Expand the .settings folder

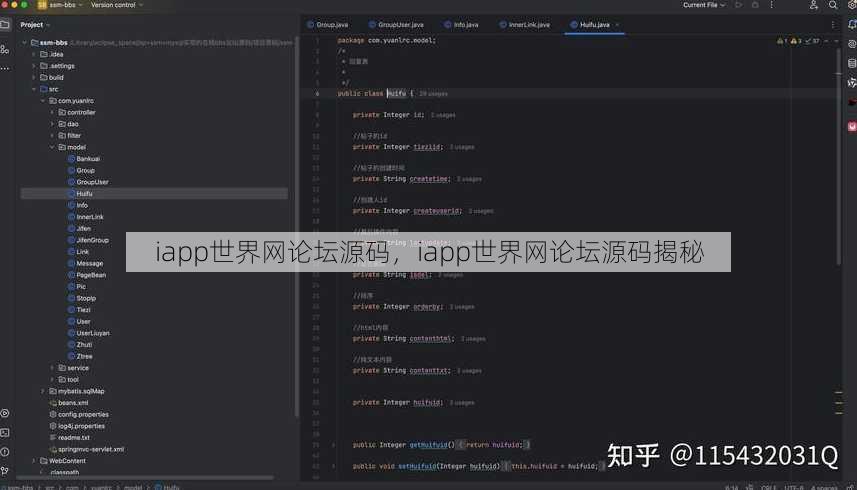(x=34, y=66)
